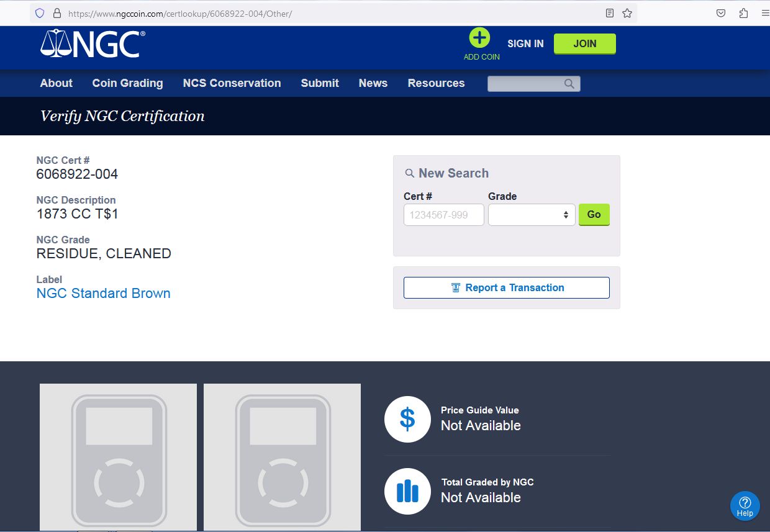
Task: Click the Report a Transaction button
Action: (x=507, y=288)
